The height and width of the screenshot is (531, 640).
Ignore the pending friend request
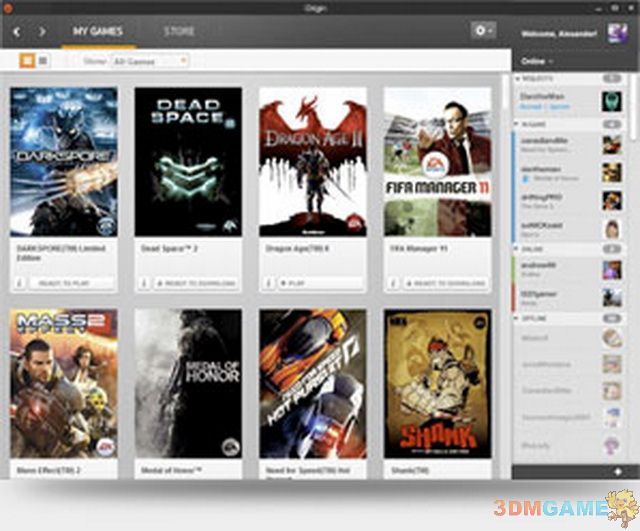[560, 106]
